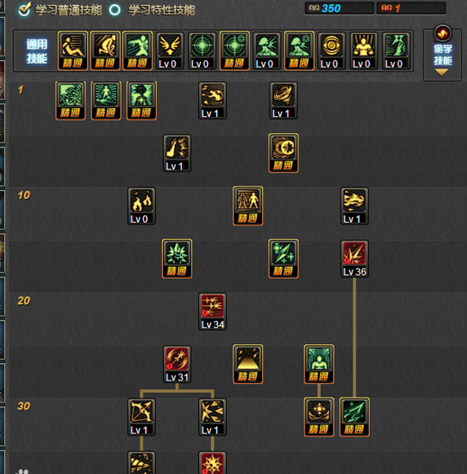Select the golden wings skill at Lv 0
The width and height of the screenshot is (467, 474).
(x=170, y=51)
